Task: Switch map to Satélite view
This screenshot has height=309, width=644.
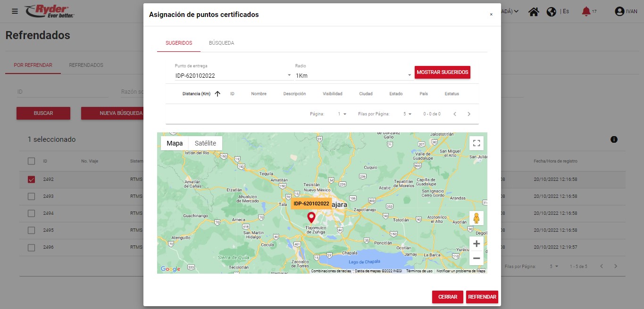Action: coord(205,143)
